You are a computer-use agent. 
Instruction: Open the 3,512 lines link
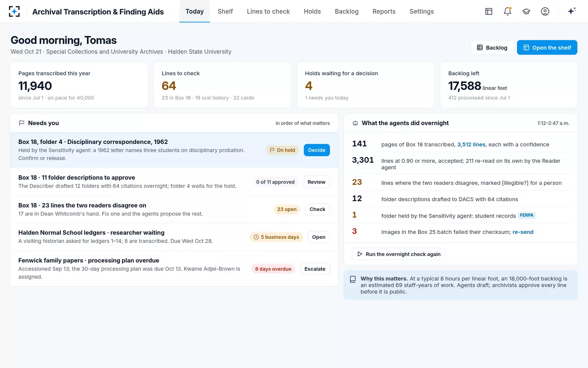click(471, 144)
